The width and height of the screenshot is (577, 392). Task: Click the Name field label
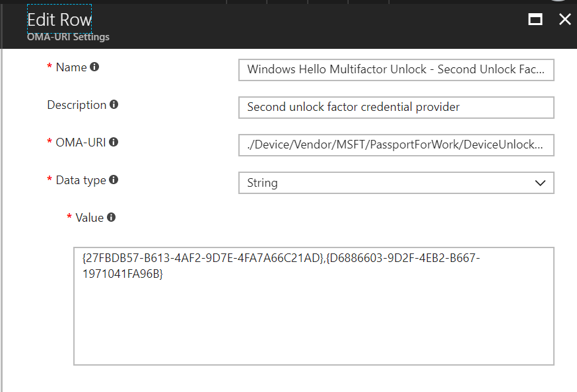[71, 67]
